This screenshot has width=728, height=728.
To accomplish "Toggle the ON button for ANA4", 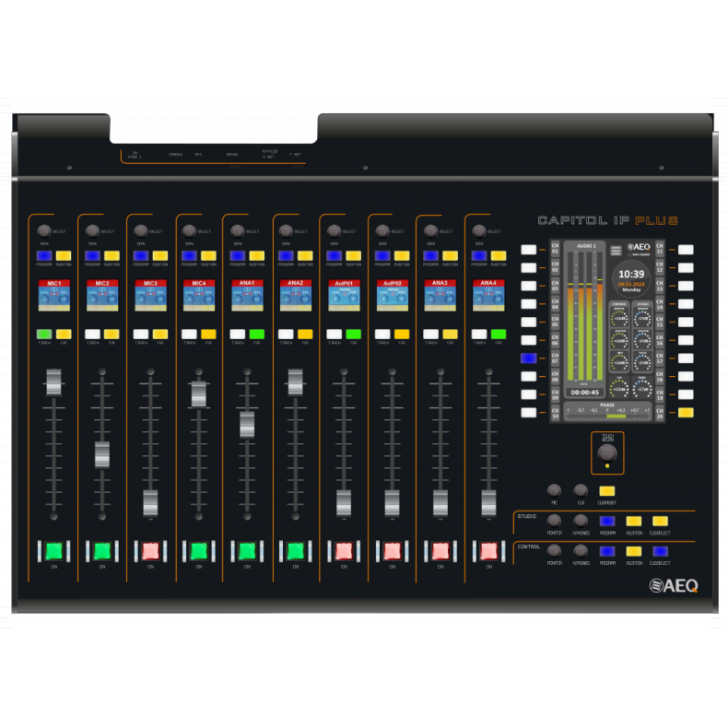I will [x=488, y=551].
